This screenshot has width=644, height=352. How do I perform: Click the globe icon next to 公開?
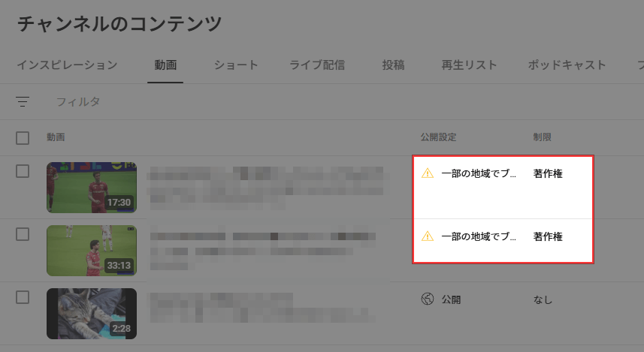(x=428, y=299)
